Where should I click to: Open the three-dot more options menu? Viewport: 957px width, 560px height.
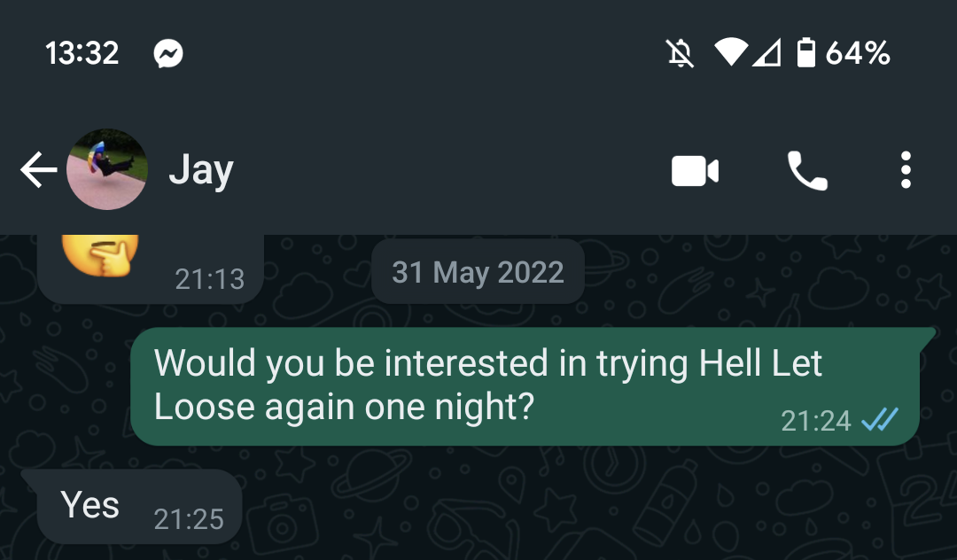pos(906,170)
